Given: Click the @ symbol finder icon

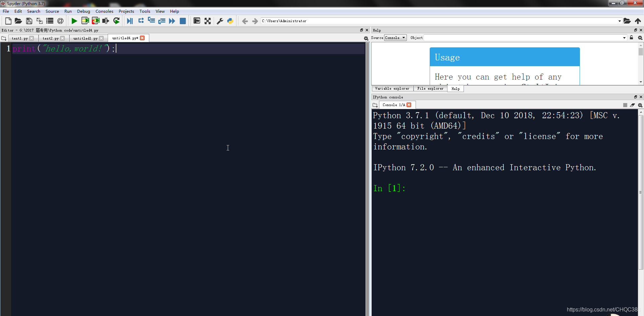Looking at the screenshot, I should coord(60,21).
